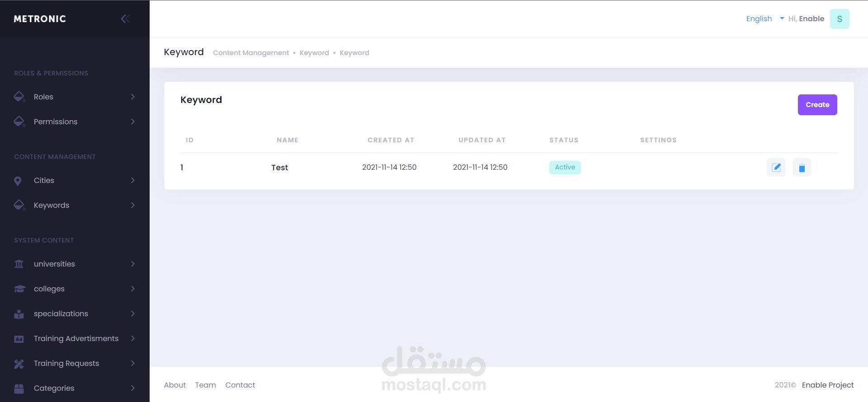Click the Keywords sidebar icon
This screenshot has height=402, width=868.
(19, 205)
